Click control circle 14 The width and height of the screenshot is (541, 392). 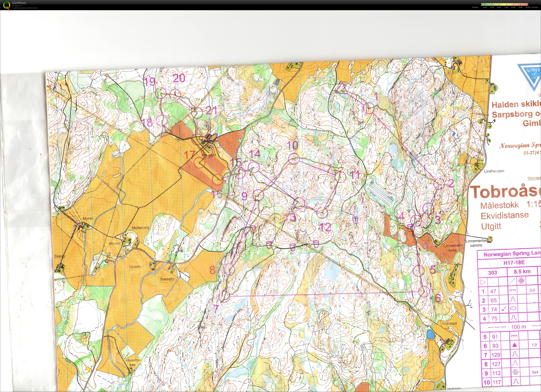254,167
